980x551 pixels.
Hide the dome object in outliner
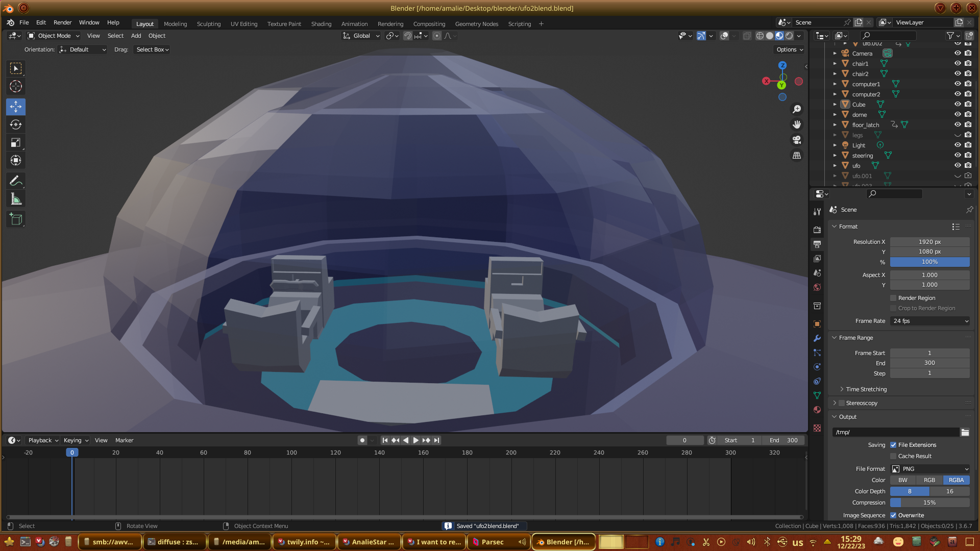[x=958, y=114]
